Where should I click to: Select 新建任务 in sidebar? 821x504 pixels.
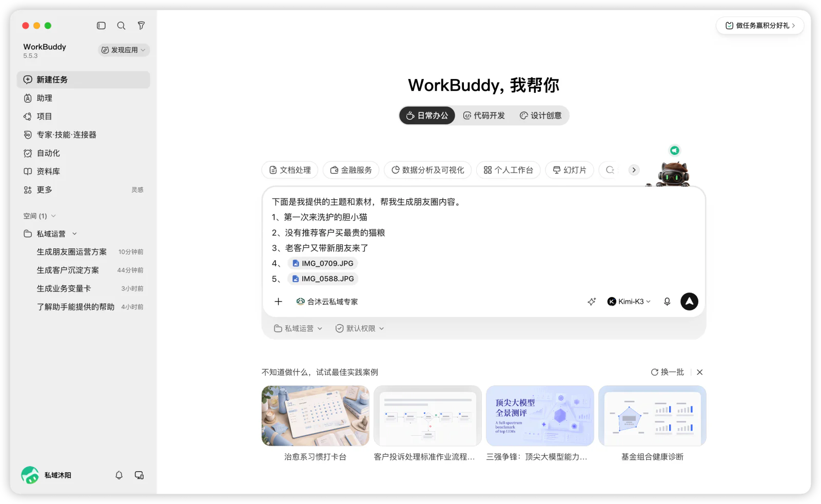pos(84,80)
